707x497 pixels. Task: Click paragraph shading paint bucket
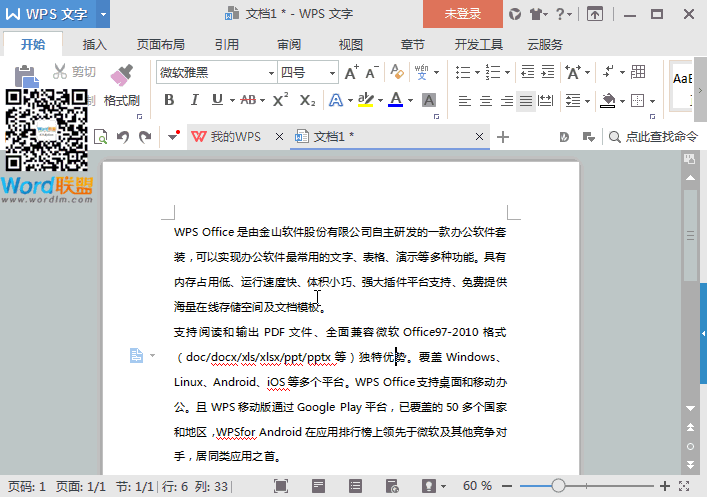pos(608,101)
